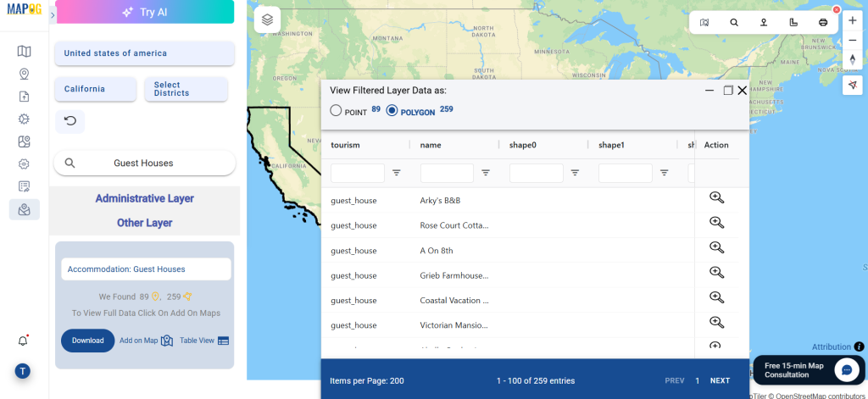Image resolution: width=868 pixels, height=399 pixels.
Task: Reset map bearing with compass icon
Action: 853,59
